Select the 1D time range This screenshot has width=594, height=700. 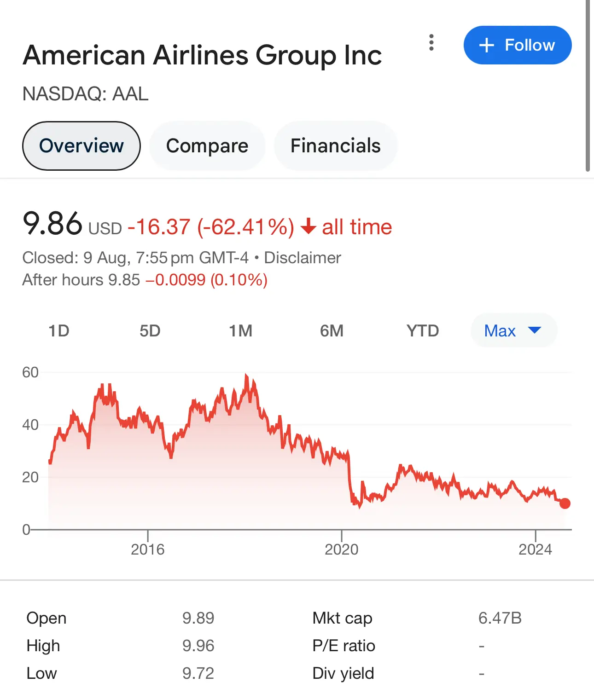point(59,330)
